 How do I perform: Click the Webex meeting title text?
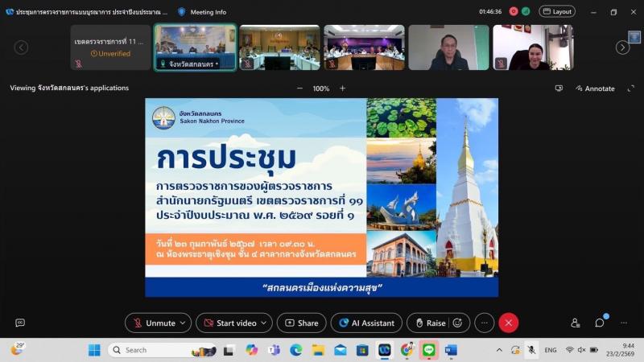pyautogui.click(x=92, y=12)
